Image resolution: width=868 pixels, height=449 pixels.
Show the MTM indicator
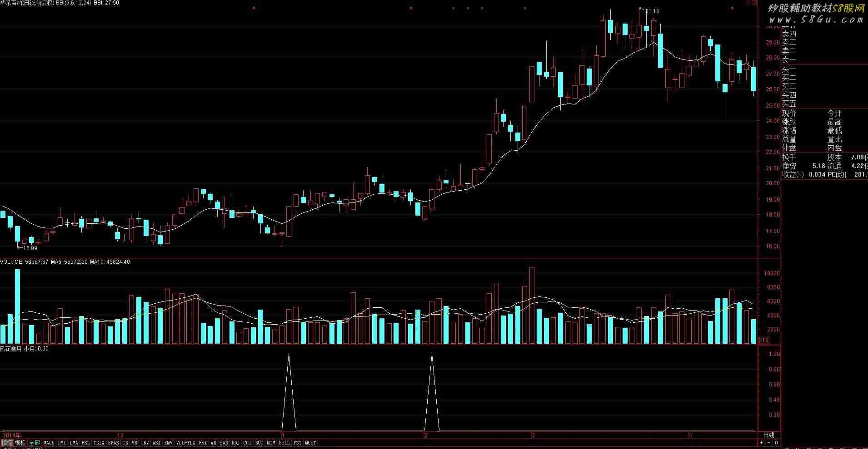click(x=271, y=443)
